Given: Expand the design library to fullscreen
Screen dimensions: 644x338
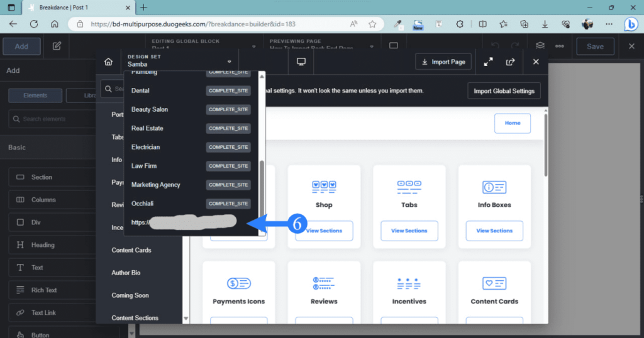Looking at the screenshot, I should [x=488, y=62].
